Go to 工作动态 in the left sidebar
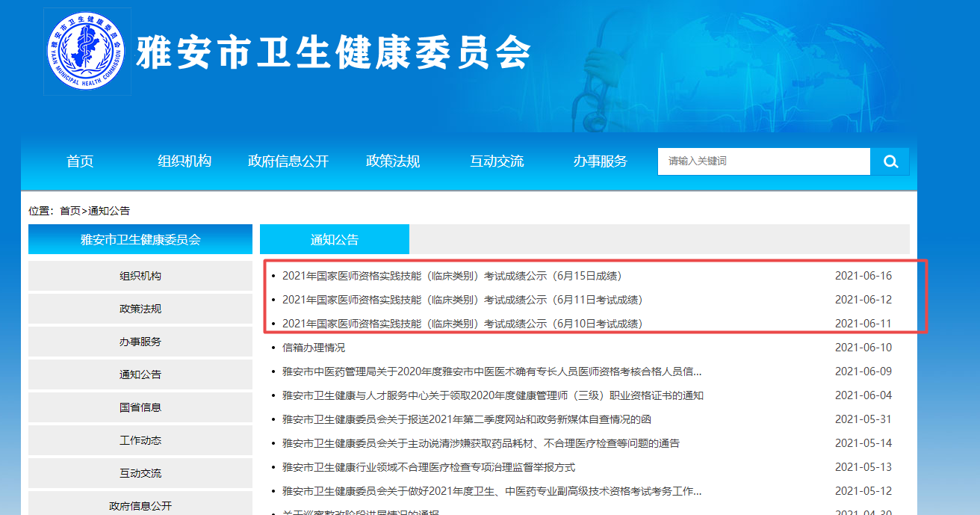Image resolution: width=980 pixels, height=515 pixels. (x=140, y=440)
